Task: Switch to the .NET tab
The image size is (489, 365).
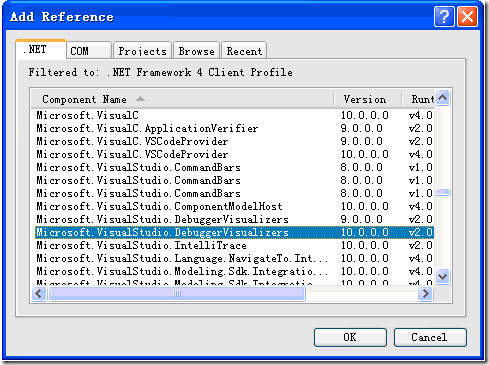Action: click(x=41, y=49)
